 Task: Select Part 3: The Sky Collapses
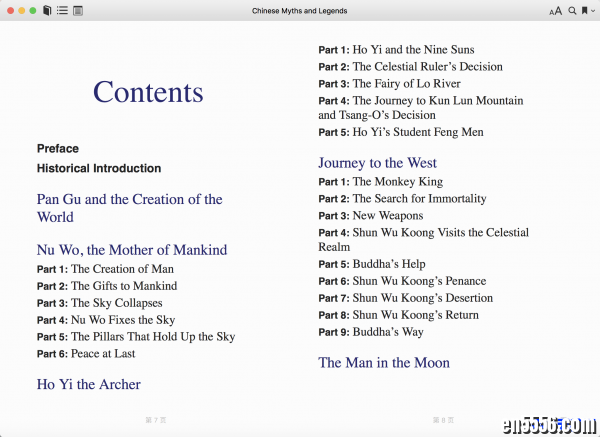tap(101, 302)
